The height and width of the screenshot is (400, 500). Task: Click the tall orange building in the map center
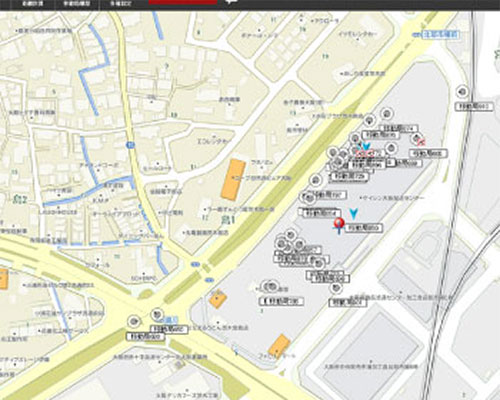pos(234,180)
